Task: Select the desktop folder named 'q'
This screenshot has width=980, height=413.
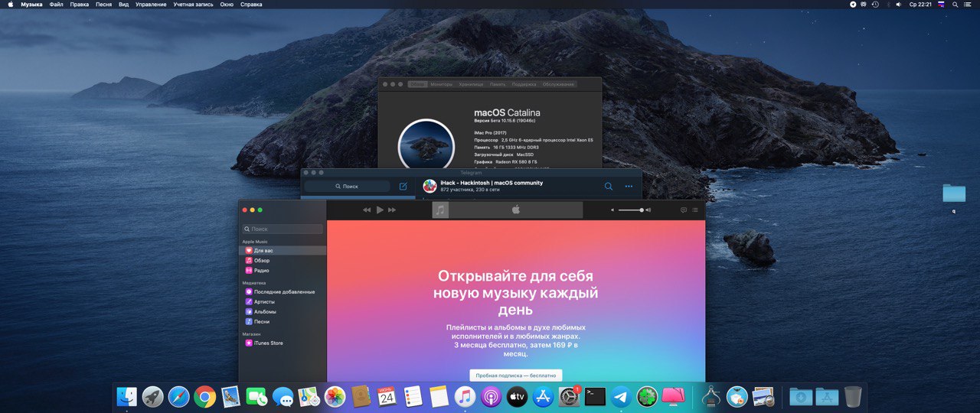Action: pos(954,197)
